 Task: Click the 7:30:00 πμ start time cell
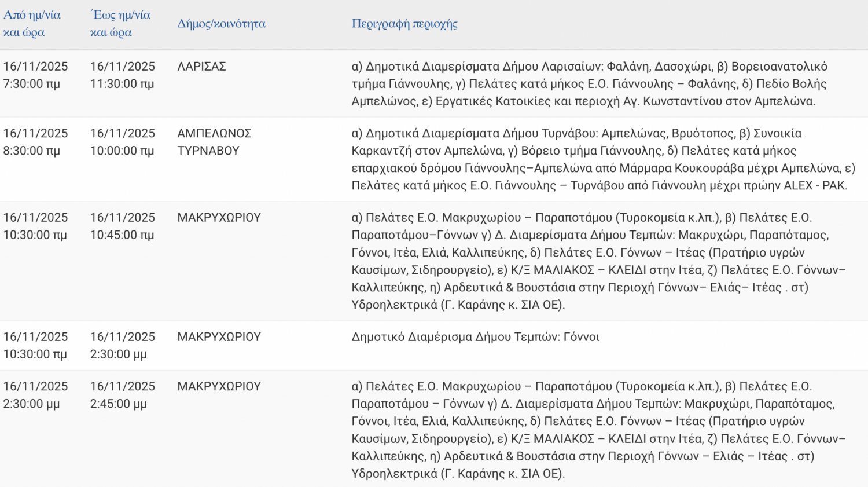(32, 84)
